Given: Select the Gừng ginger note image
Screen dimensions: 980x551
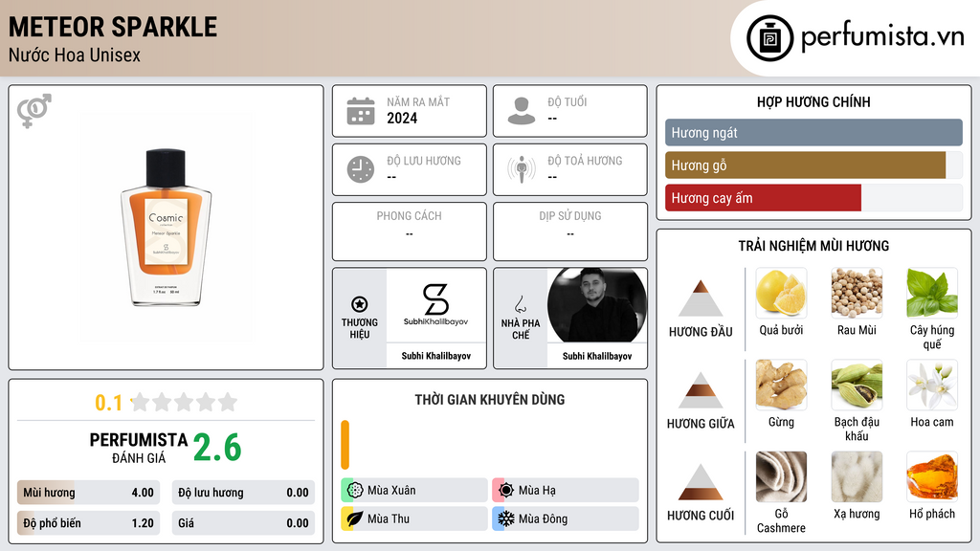Looking at the screenshot, I should 781,385.
